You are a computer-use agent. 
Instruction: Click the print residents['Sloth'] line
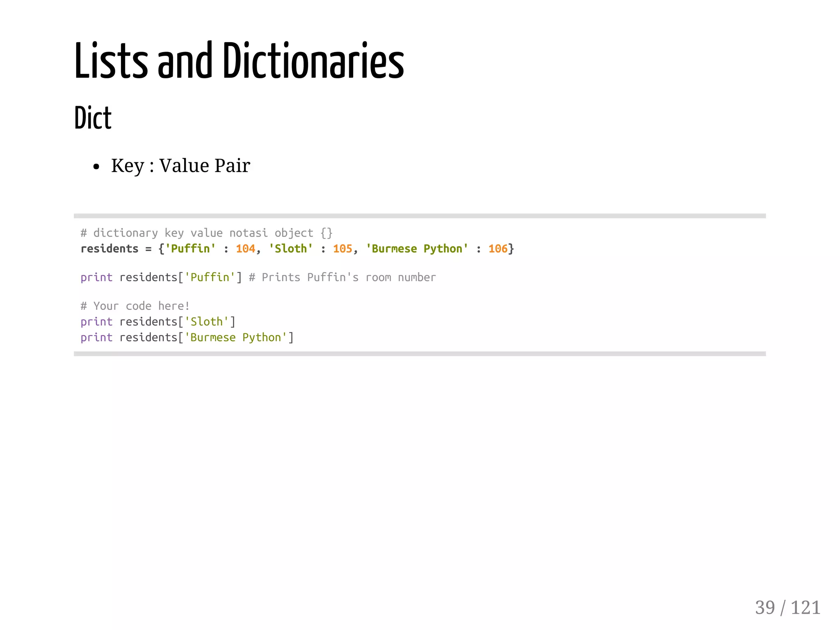158,322
